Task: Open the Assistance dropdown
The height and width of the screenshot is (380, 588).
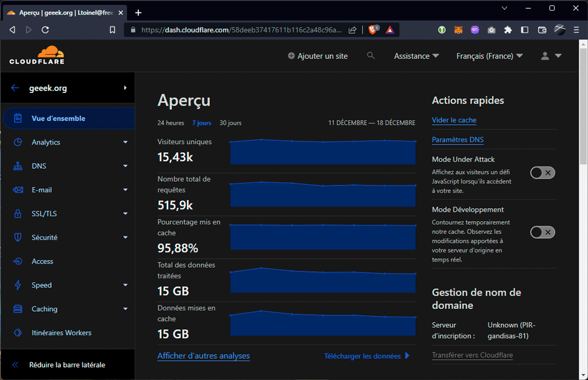Action: [x=416, y=56]
